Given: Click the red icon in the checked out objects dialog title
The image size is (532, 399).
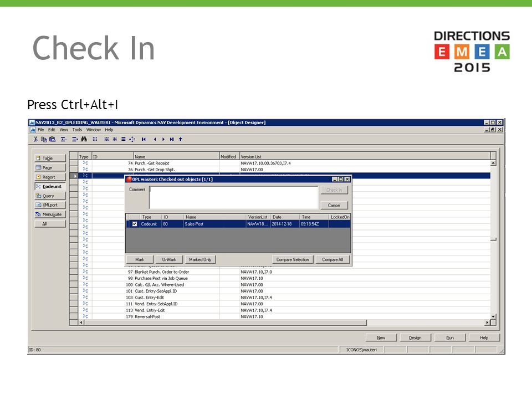Looking at the screenshot, I should (129, 179).
